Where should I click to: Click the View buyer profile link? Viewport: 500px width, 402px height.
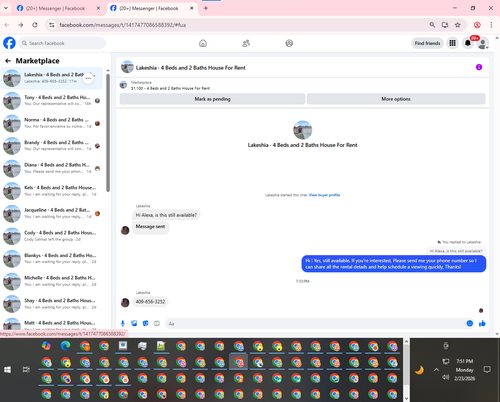click(x=324, y=195)
